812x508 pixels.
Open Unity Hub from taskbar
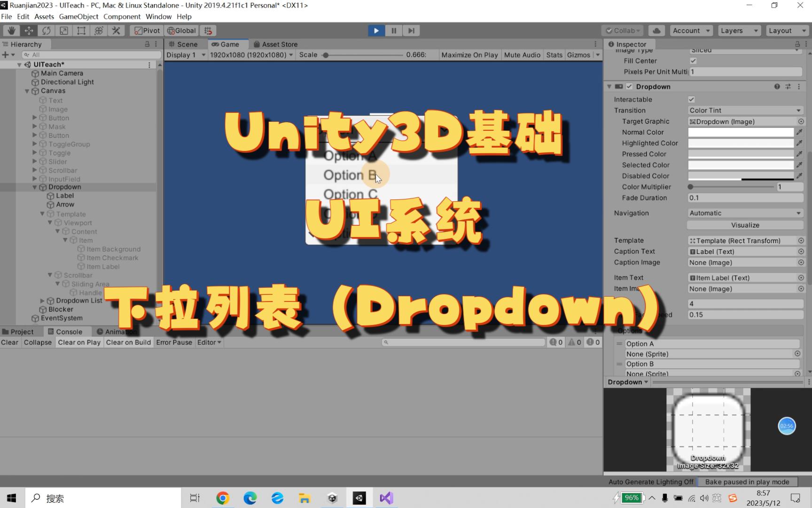pyautogui.click(x=332, y=498)
